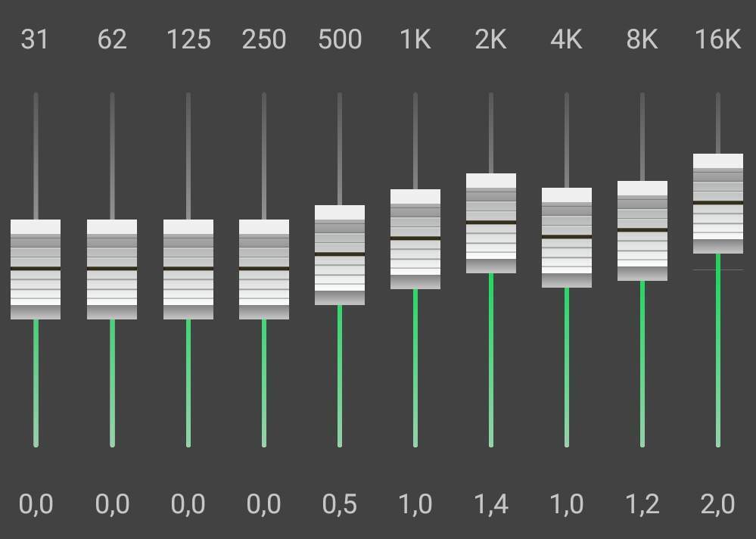The width and height of the screenshot is (756, 539).
Task: Click the 8K band fader knob
Action: 642,231
